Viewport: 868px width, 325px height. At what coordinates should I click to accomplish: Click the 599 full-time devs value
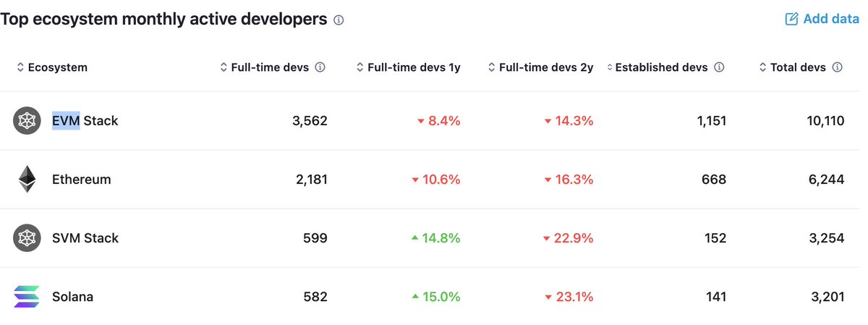coord(316,238)
